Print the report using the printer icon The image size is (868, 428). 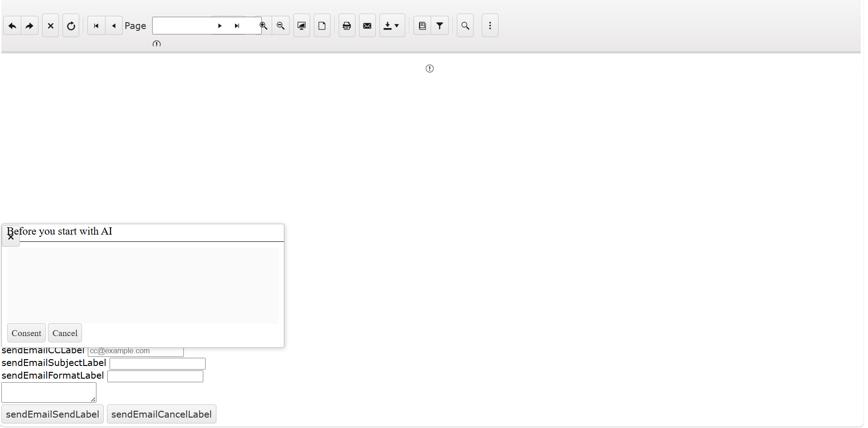[x=347, y=26]
